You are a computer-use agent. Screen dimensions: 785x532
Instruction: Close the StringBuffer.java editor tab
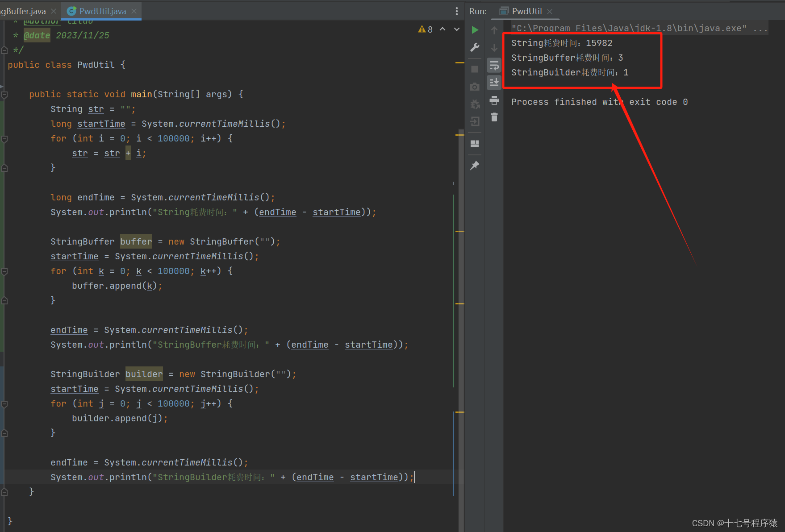(54, 11)
